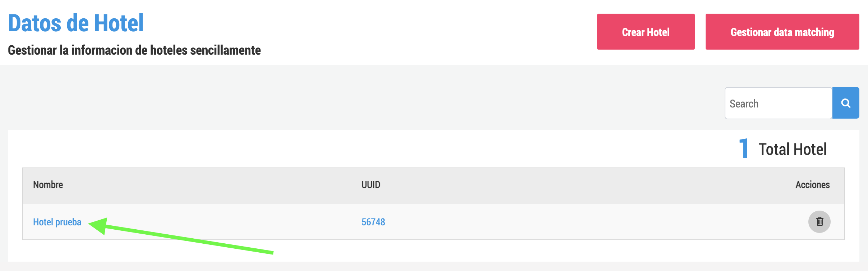
Task: Click the Acciones column header
Action: point(812,185)
